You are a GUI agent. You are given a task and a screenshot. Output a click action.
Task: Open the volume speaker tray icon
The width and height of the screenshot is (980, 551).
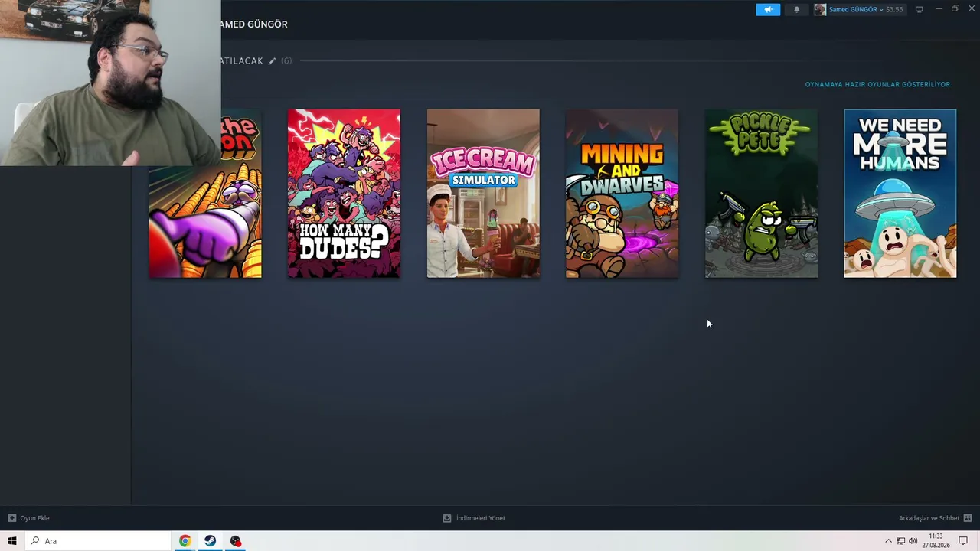pyautogui.click(x=913, y=541)
